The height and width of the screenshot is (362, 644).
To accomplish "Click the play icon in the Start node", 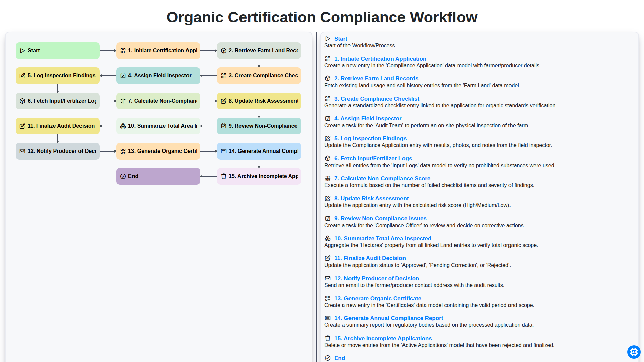I will [22, 51].
